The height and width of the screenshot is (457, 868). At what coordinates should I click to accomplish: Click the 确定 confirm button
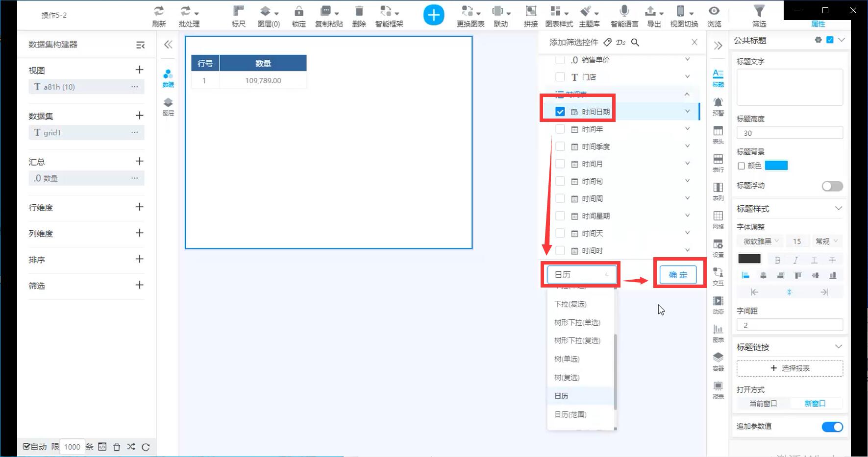(x=678, y=275)
